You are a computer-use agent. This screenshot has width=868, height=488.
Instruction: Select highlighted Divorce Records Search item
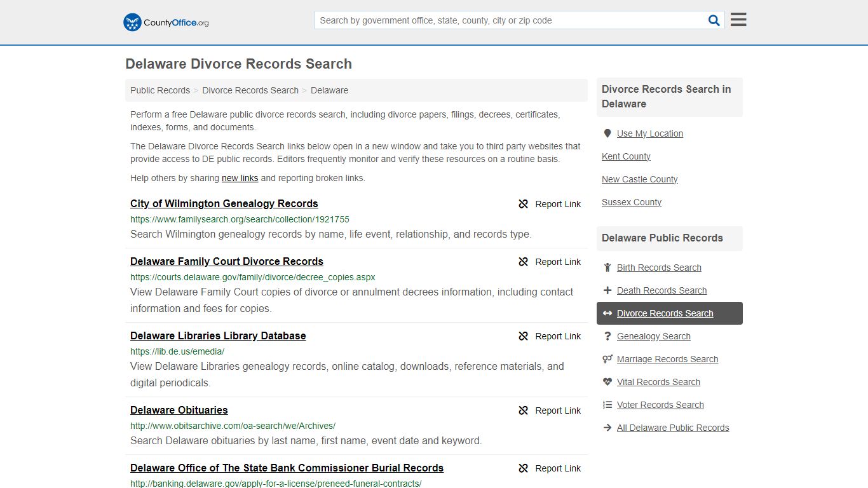coord(670,313)
